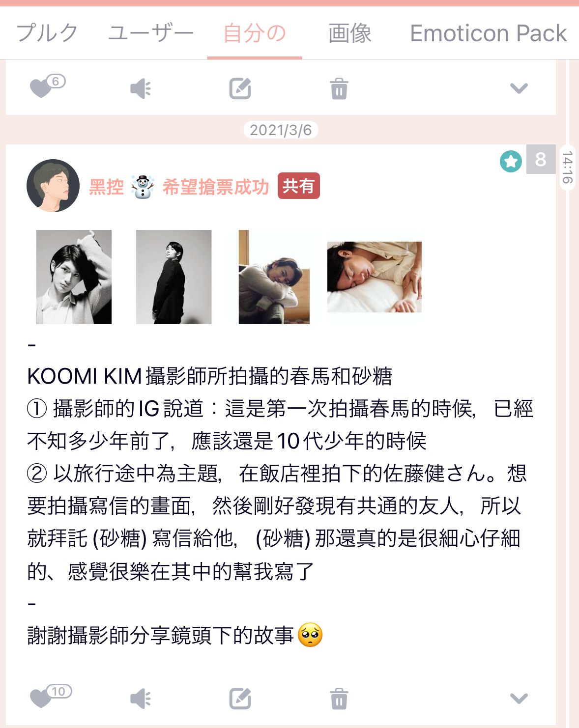Image resolution: width=579 pixels, height=728 pixels.
Task: Edit the top post with pencil icon
Action: pos(240,88)
